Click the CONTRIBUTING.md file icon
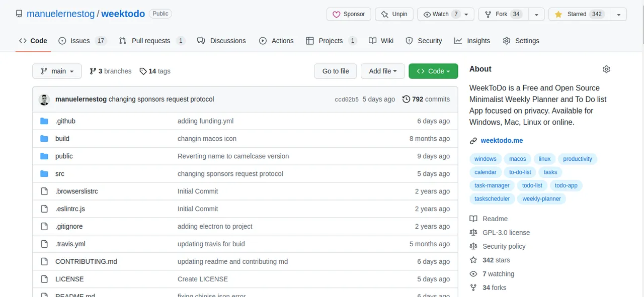 [44, 262]
